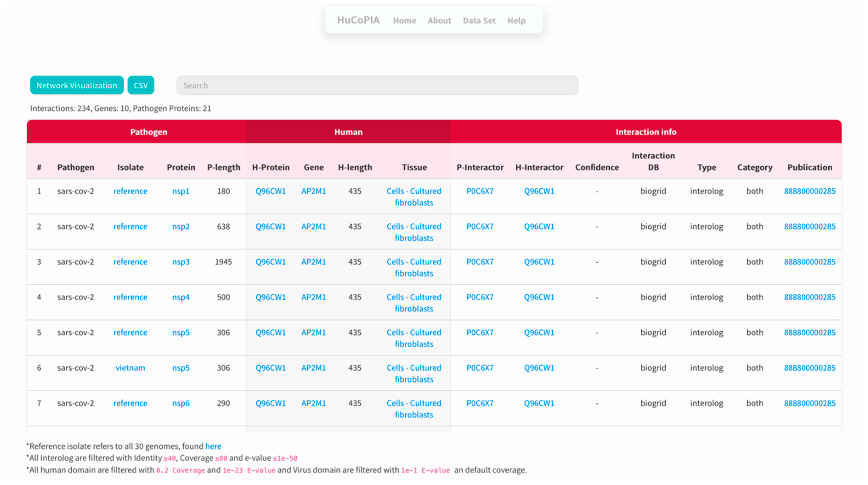Open the Data Set menu item
868x485 pixels.
[x=479, y=21]
